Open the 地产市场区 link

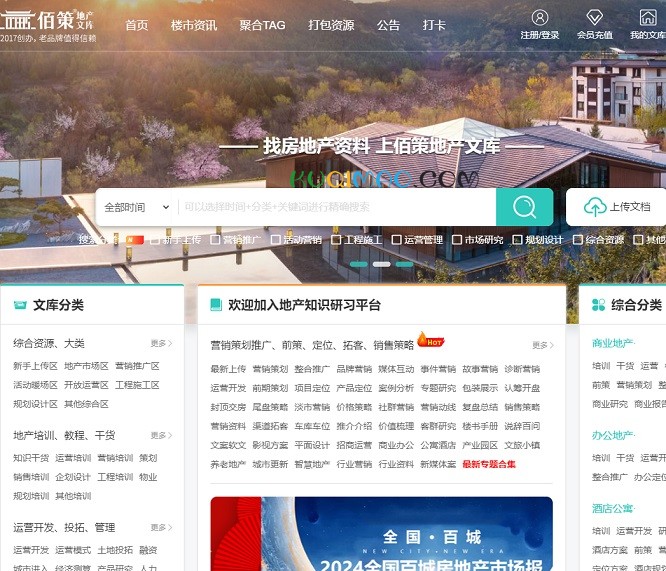pyautogui.click(x=86, y=366)
